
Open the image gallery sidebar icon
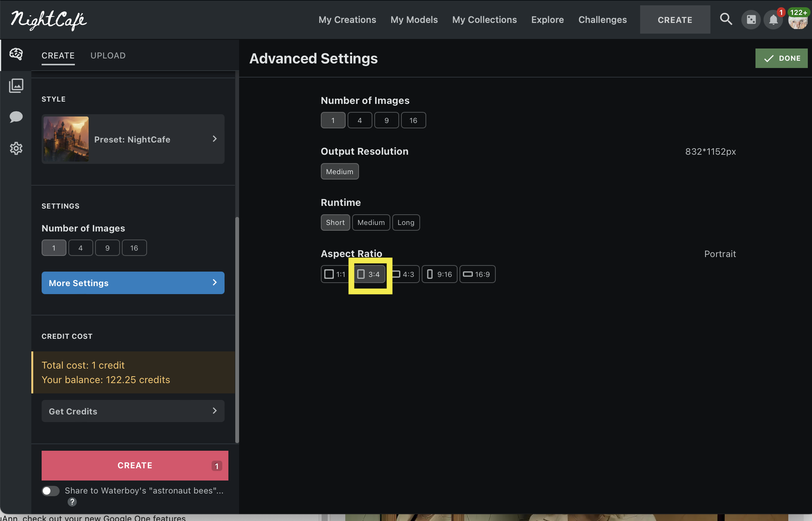click(16, 86)
